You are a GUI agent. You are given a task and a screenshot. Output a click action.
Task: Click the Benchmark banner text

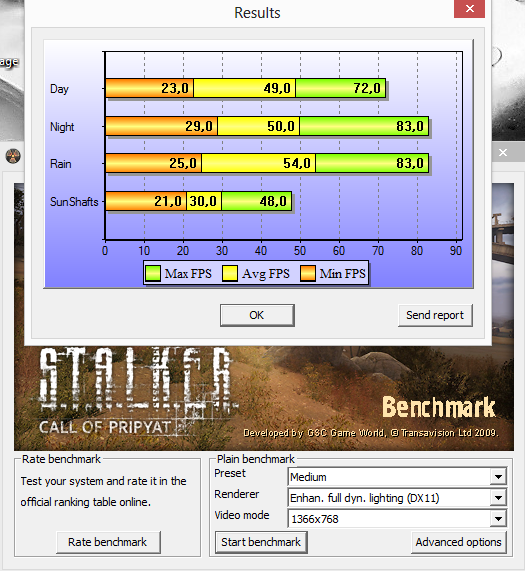439,407
